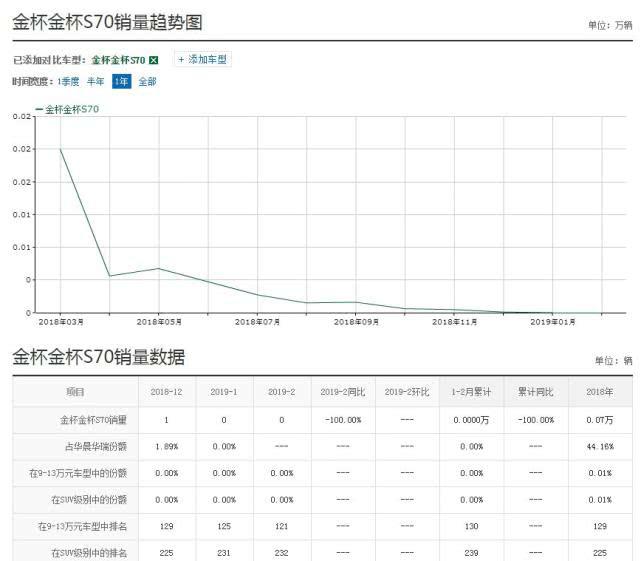Click the 130 ranking cell under 1-2月累计

click(x=471, y=526)
